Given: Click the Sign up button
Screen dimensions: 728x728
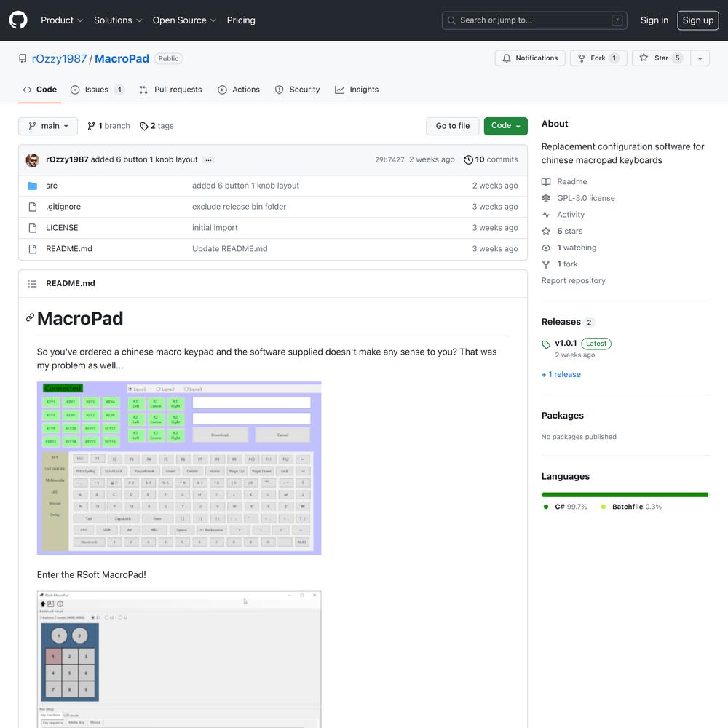Looking at the screenshot, I should (698, 20).
